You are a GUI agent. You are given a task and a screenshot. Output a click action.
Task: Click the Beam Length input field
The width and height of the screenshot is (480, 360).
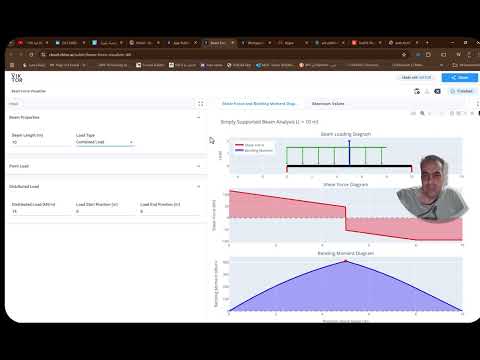coord(41,142)
